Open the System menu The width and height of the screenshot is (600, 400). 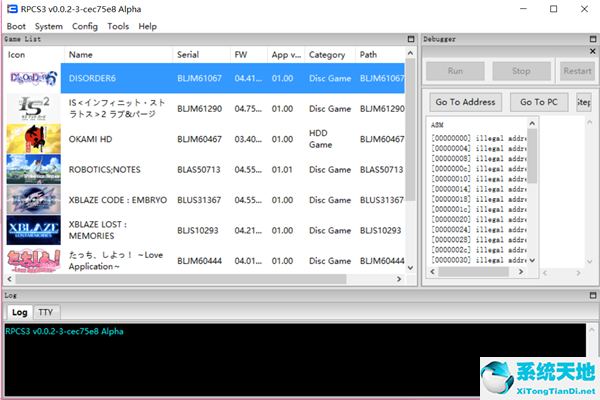tap(49, 26)
